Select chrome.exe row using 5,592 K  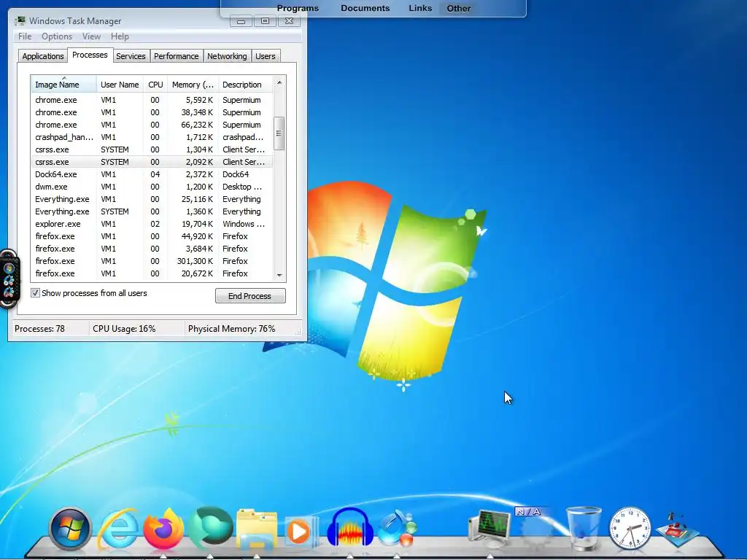(152, 100)
